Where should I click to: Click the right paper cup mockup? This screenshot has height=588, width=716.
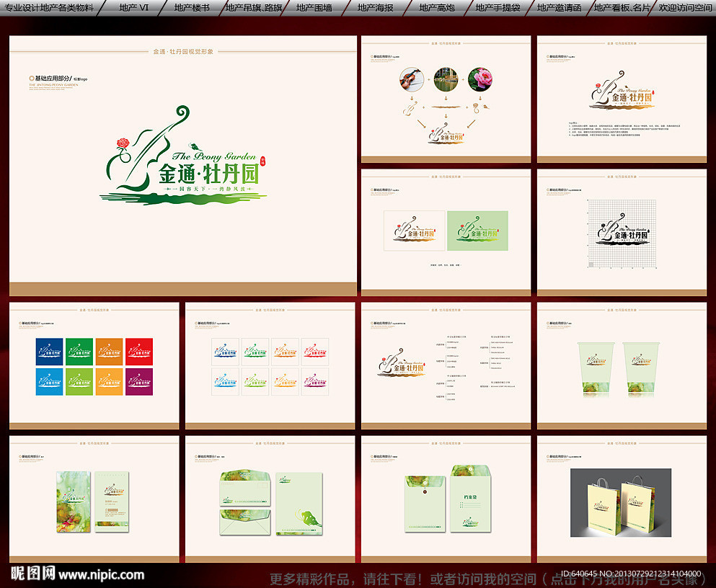tap(641, 369)
